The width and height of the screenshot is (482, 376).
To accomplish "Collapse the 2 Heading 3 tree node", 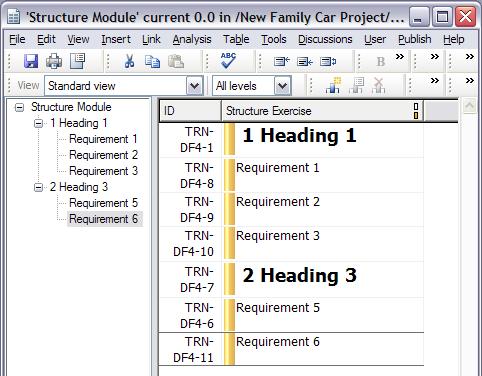I will 39,187.
